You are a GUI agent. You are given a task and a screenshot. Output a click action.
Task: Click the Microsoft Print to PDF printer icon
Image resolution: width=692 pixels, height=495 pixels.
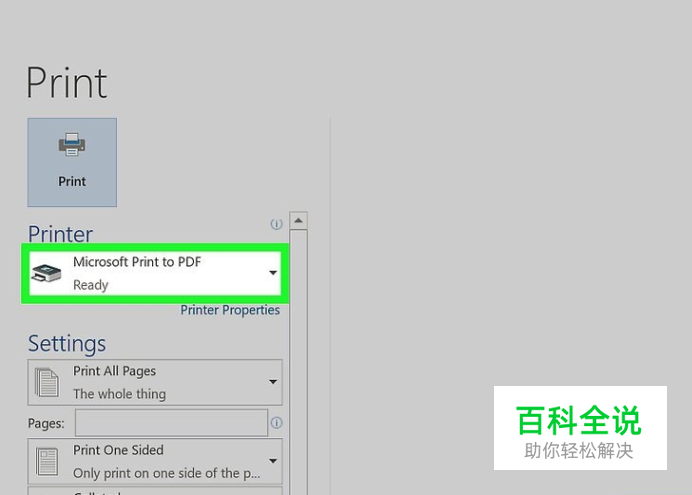click(x=46, y=273)
